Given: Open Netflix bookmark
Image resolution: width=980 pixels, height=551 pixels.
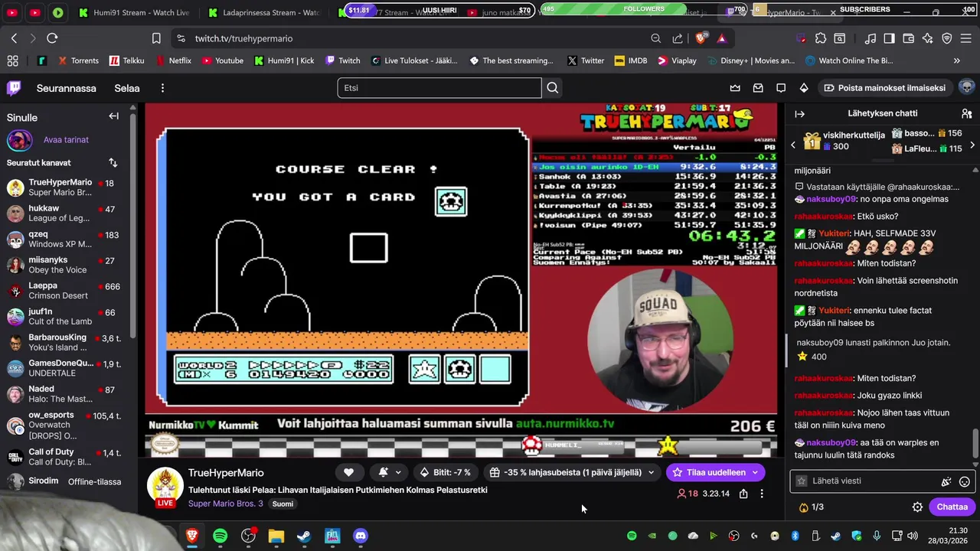Looking at the screenshot, I should (173, 60).
